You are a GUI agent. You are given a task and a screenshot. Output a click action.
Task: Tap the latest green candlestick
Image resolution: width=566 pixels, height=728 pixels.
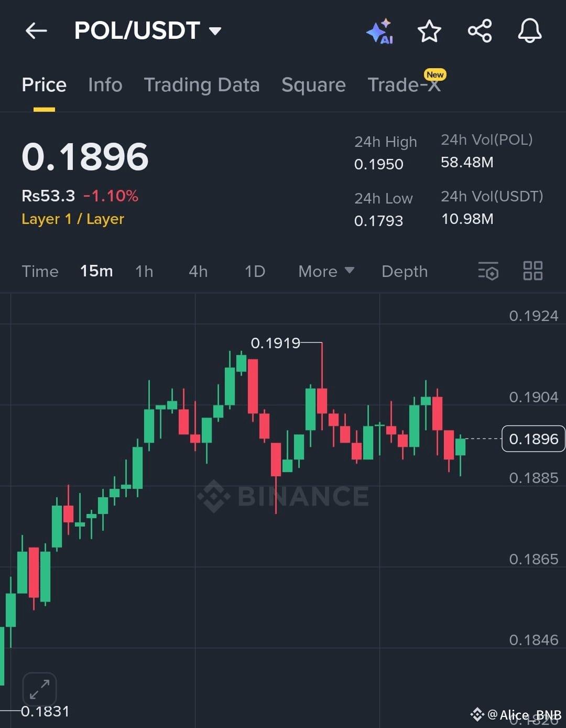(460, 447)
